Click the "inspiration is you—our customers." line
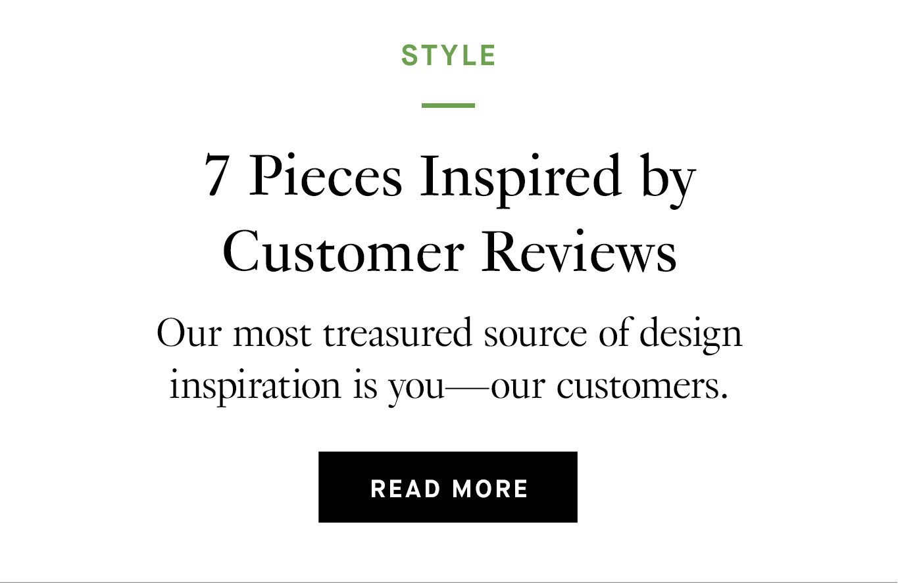The image size is (898, 588). pos(449,386)
